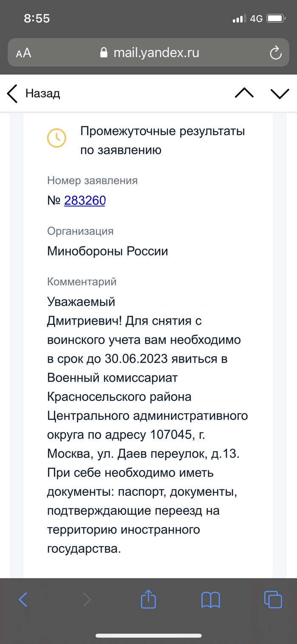The width and height of the screenshot is (297, 644).
Task: Tap the clock status icon
Action: tap(56, 138)
